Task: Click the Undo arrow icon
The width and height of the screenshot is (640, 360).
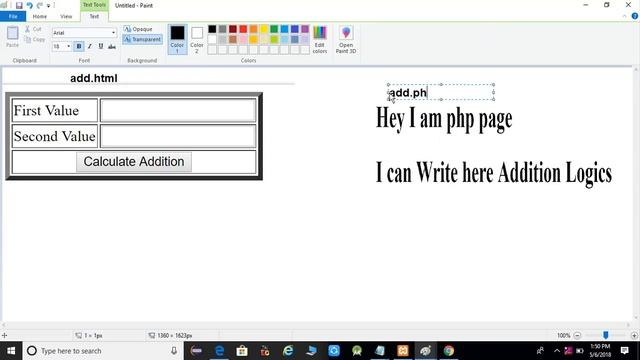Action: pos(29,5)
